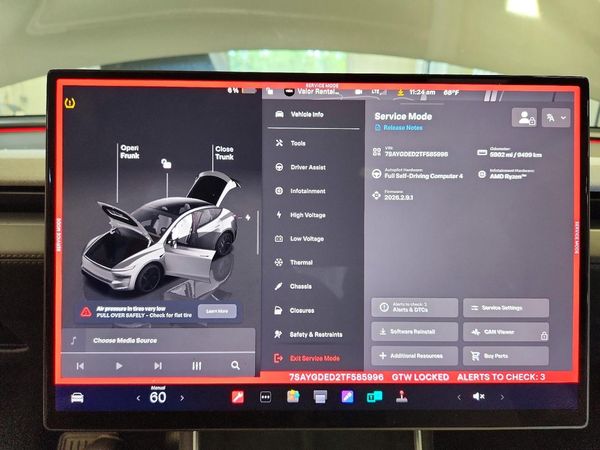Click the temperature value 60
This screenshot has width=600, height=450.
[x=158, y=398]
